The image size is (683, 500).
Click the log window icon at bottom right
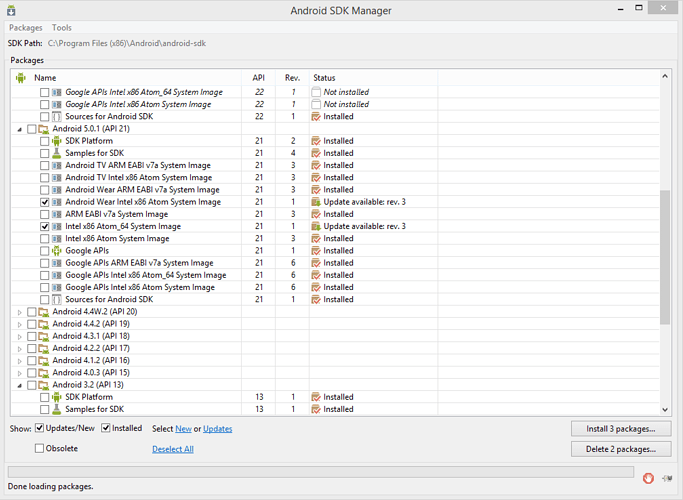666,478
